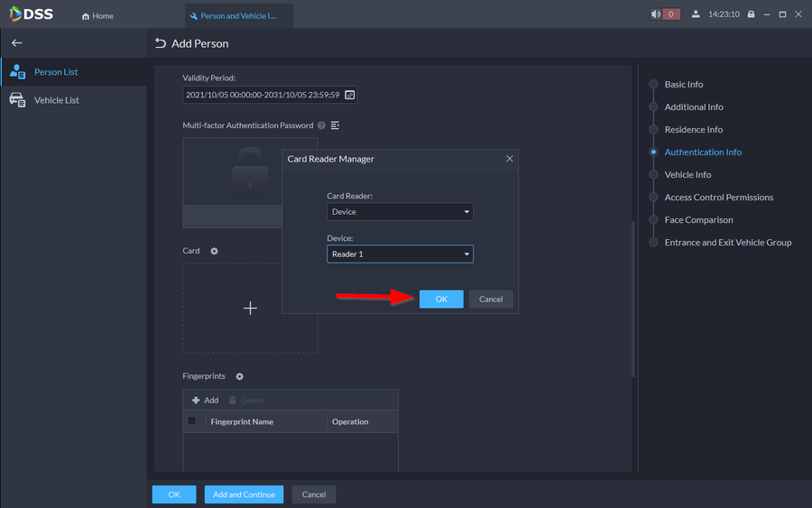Click the help icon next to Multi-factor Authentication Password
Viewport: 812px width, 508px height.
321,125
